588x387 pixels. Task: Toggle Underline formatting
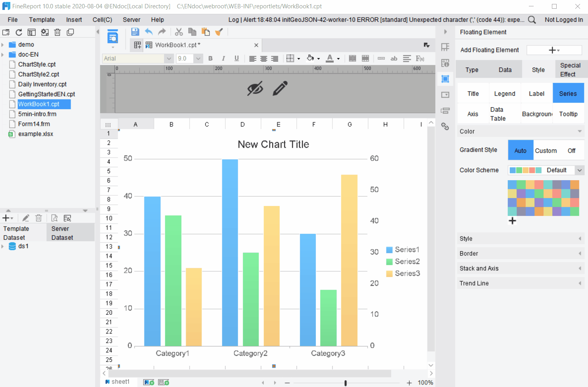pos(237,59)
